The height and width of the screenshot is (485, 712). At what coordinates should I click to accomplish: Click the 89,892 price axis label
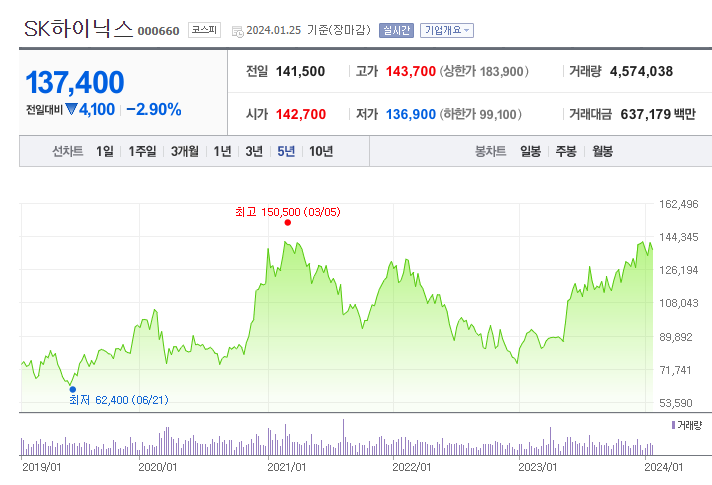[x=676, y=337]
